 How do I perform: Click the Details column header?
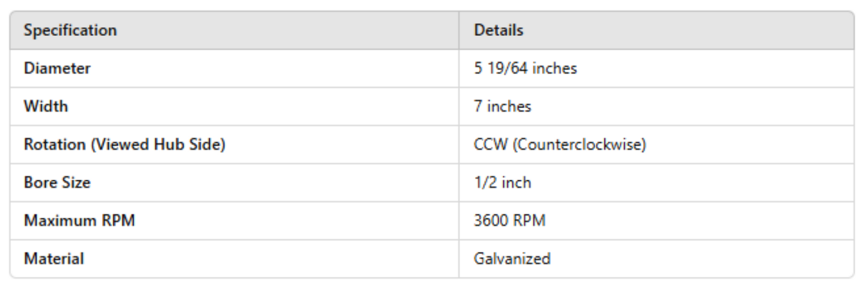tap(498, 31)
